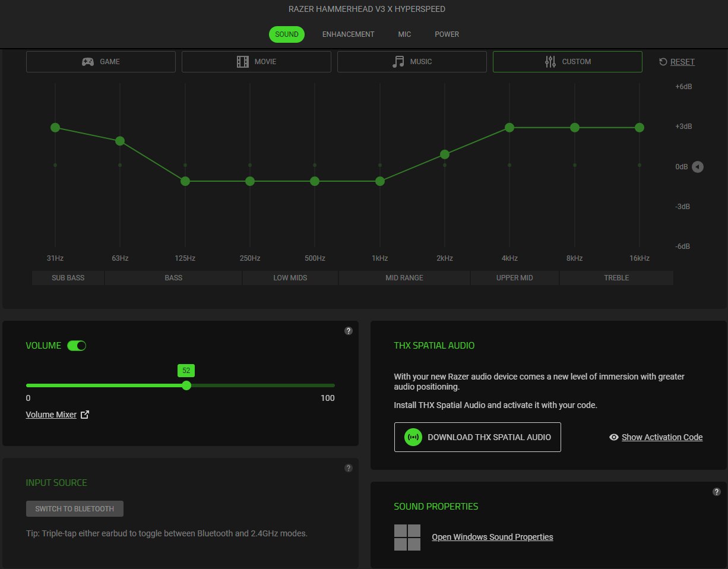728x569 pixels.
Task: Click the reset arrow icon beside RESET
Action: tap(663, 62)
